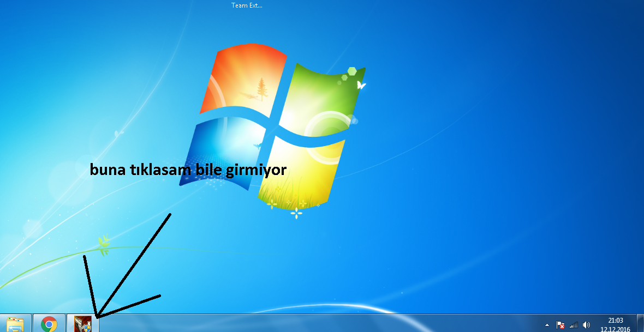
Task: Open the game launcher with shield overlay on taskbar
Action: (x=83, y=323)
